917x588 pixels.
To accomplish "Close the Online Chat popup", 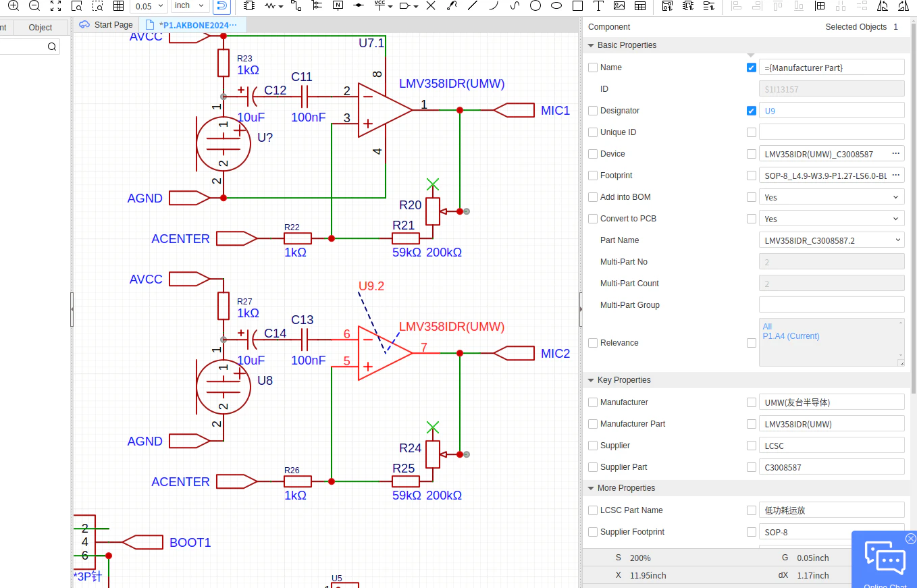I will (910, 539).
